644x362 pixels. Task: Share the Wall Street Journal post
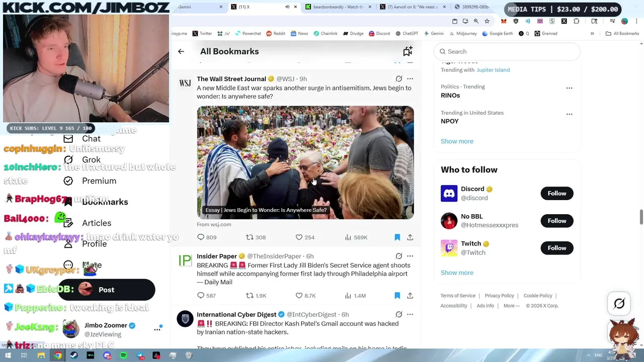tap(410, 237)
